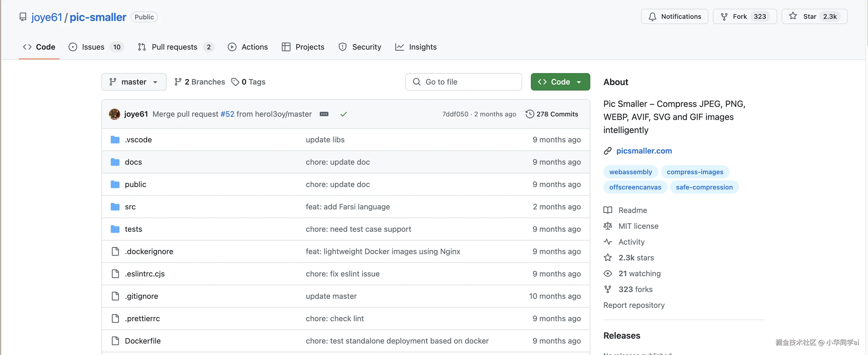Open the picsmaller.com website link
Screen dimensions: 868x355
tap(643, 151)
